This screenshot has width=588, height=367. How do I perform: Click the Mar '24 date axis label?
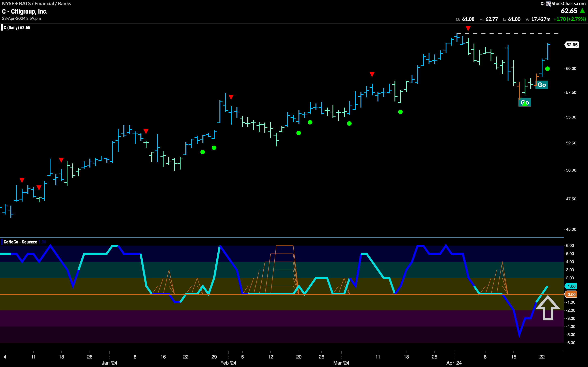341,363
